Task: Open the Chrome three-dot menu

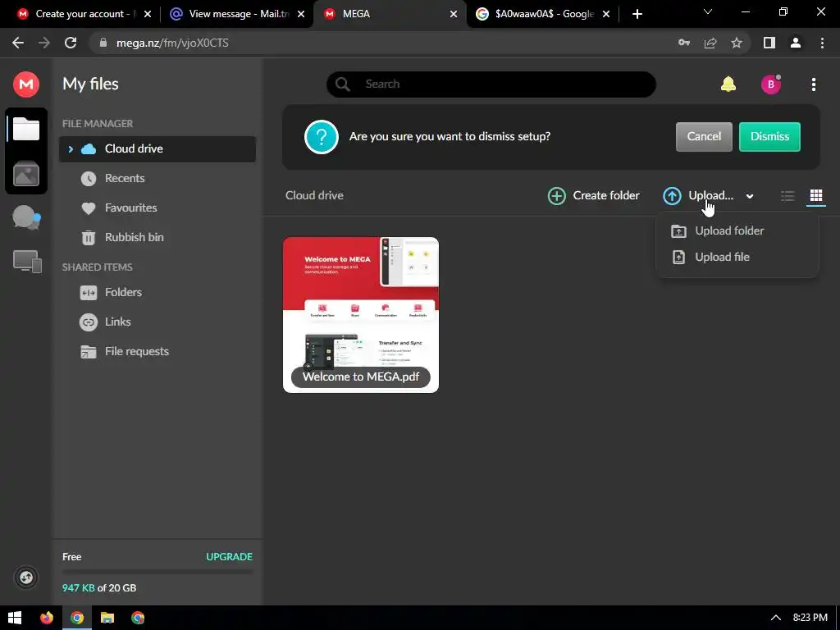Action: [822, 43]
